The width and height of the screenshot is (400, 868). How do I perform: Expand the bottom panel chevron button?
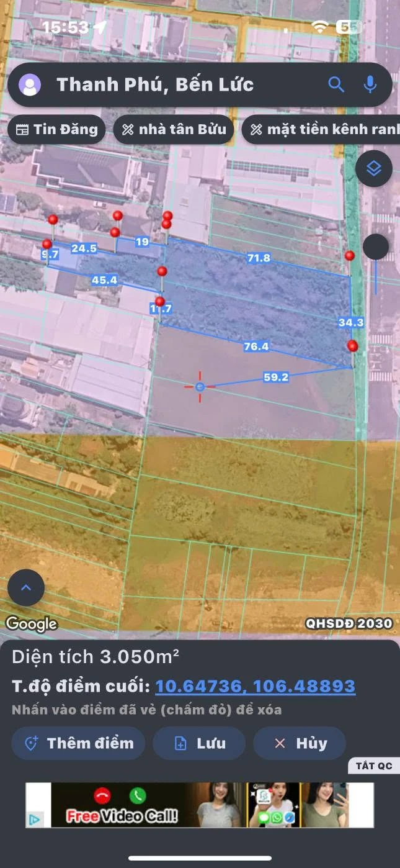26,587
